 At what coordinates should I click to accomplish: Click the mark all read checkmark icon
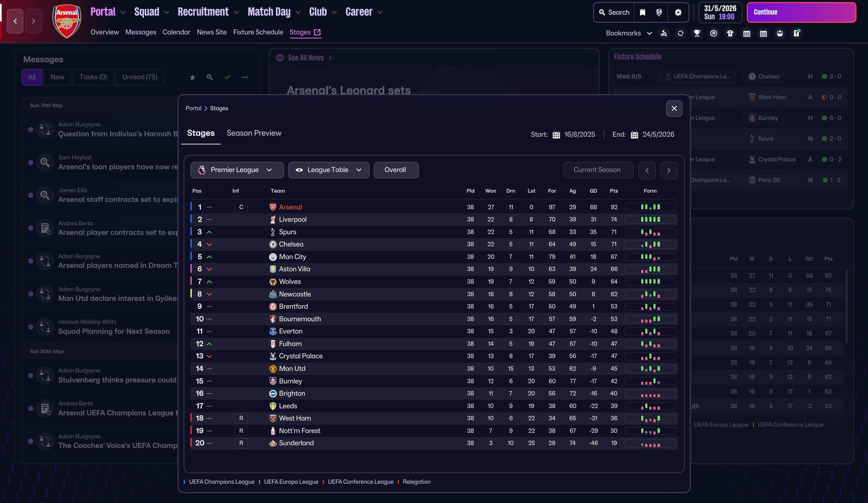[x=227, y=77]
